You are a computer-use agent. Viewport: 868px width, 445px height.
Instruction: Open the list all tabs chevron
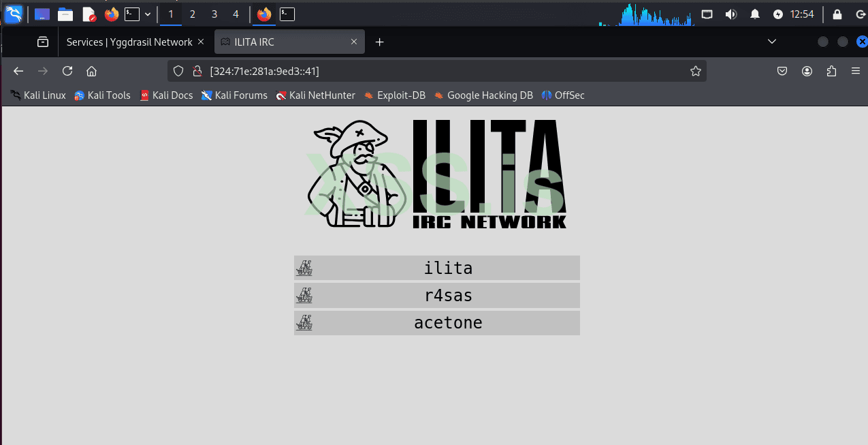tap(771, 42)
